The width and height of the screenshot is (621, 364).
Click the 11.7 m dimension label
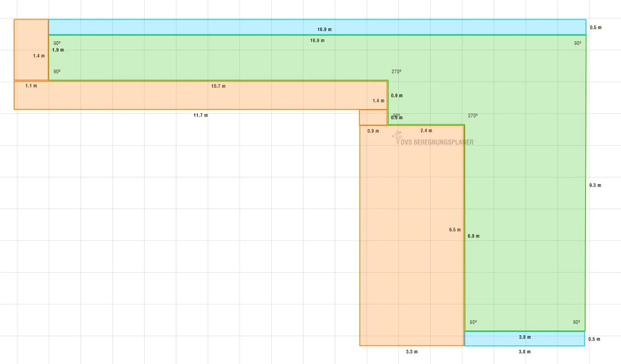[x=200, y=115]
